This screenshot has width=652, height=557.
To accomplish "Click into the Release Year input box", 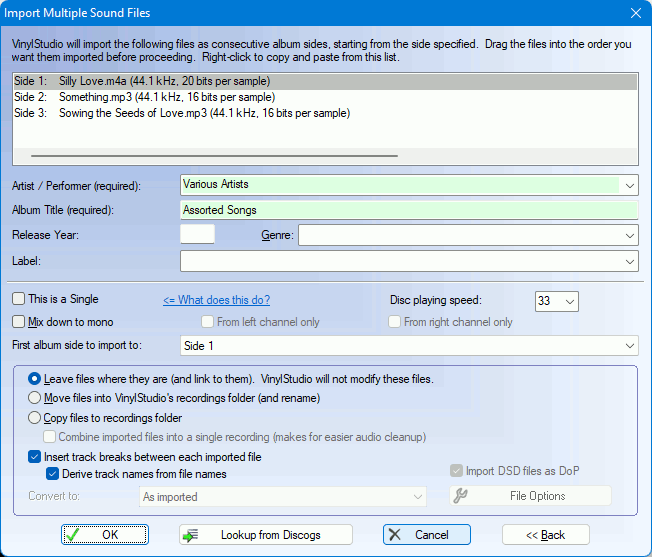I will (198, 234).
